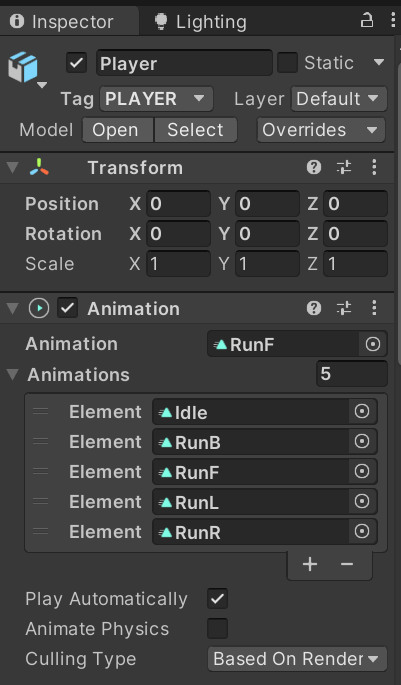This screenshot has width=401, height=685.
Task: Click Scale Y value field
Action: (x=267, y=264)
